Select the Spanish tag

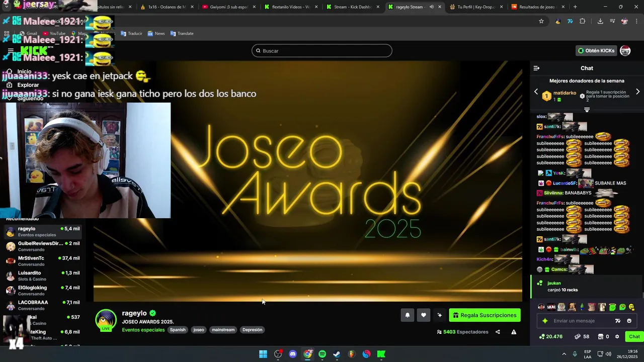pyautogui.click(x=178, y=330)
